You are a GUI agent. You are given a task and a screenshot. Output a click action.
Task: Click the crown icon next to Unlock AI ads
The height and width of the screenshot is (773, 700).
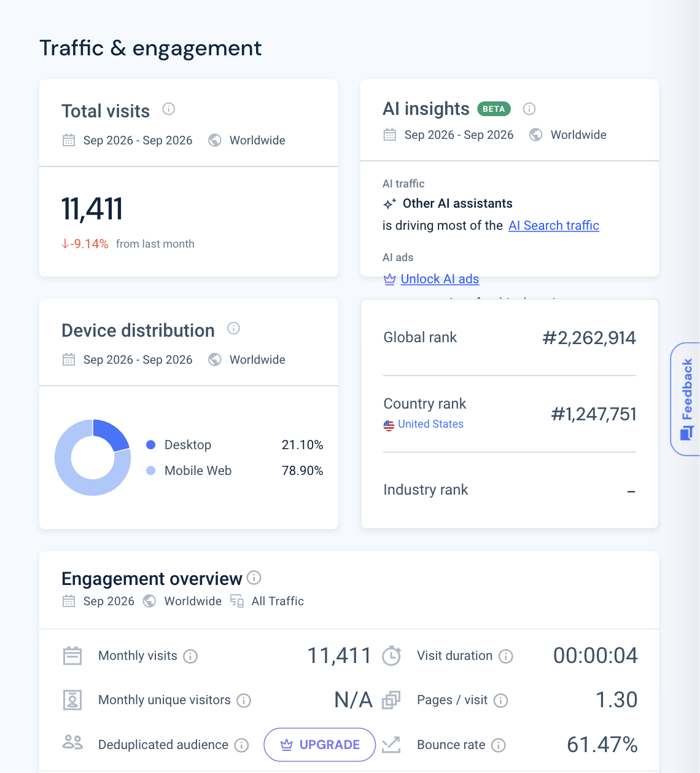click(389, 279)
